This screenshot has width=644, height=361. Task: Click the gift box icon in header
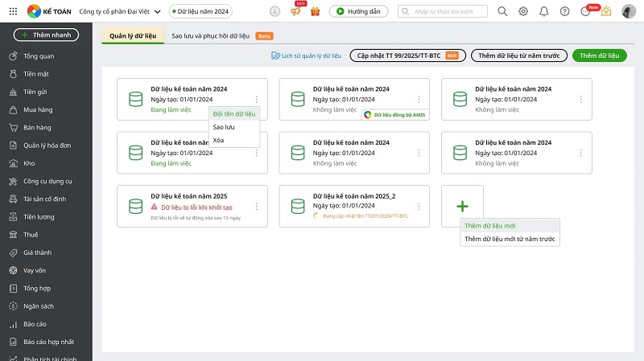click(x=315, y=11)
